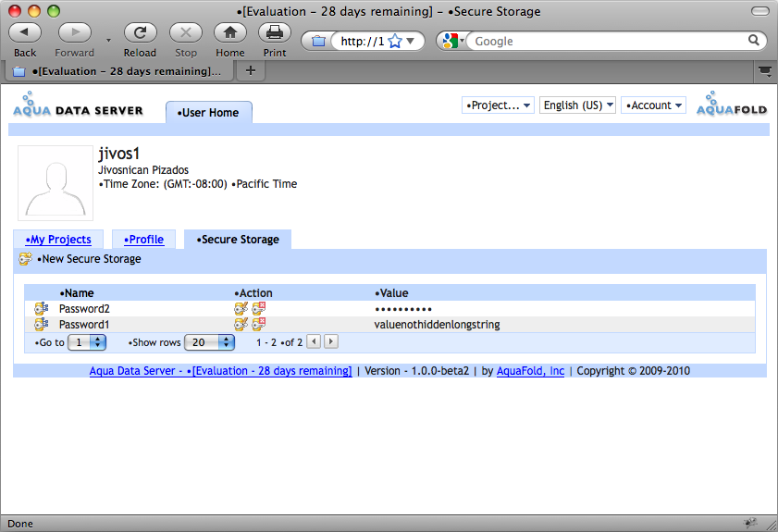
Task: Click the Name column header
Action: [77, 293]
